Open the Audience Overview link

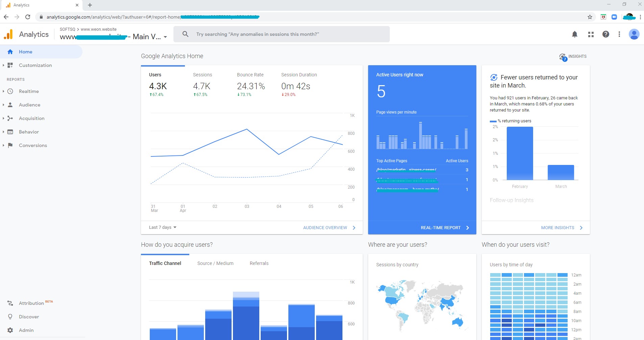[329, 227]
